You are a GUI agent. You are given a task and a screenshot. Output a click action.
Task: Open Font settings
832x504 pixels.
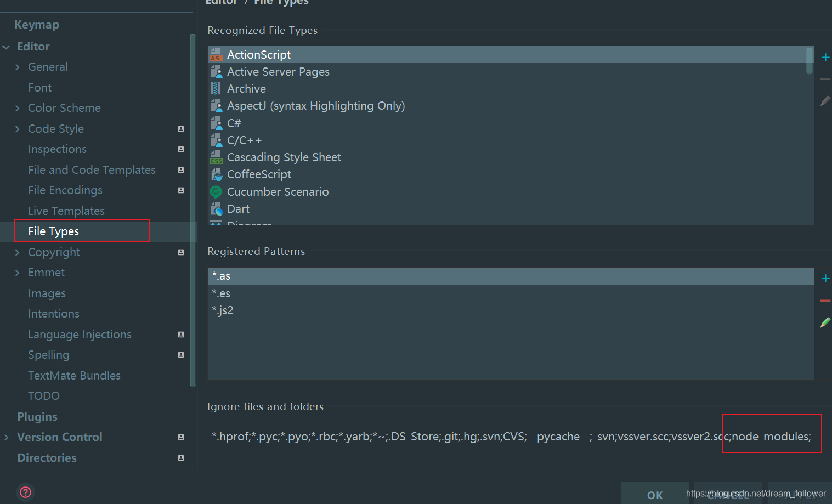click(x=39, y=88)
